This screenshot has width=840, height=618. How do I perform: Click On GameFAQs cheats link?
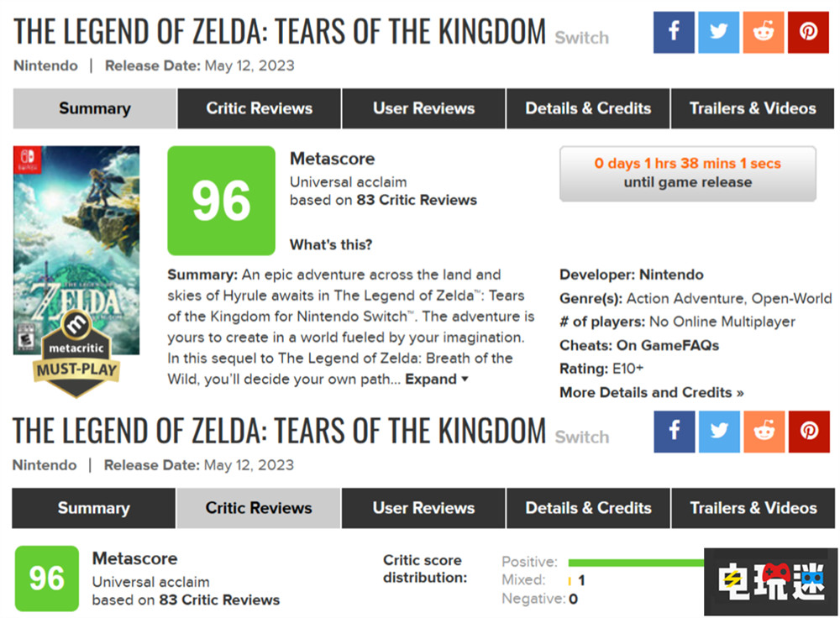669,345
